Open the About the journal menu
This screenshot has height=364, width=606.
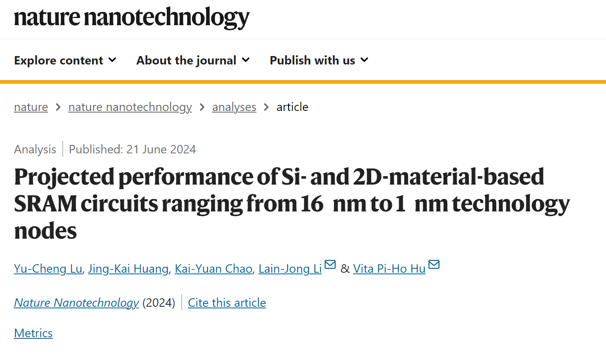(193, 60)
